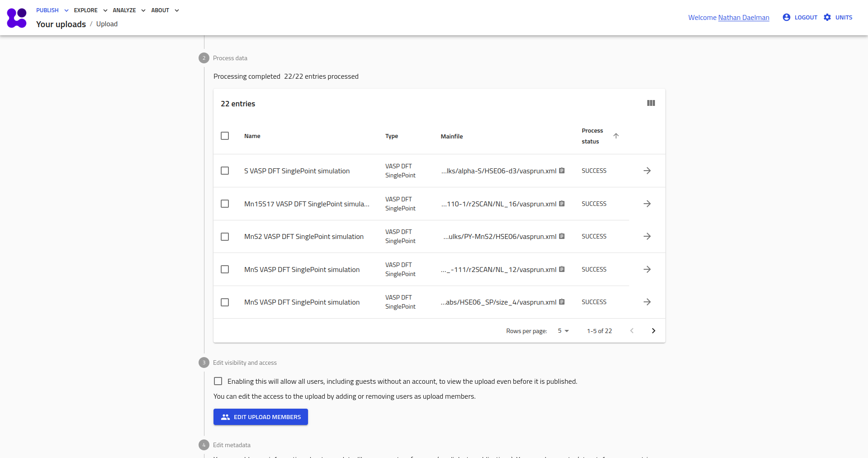Select all entries with header checkbox

tap(225, 136)
